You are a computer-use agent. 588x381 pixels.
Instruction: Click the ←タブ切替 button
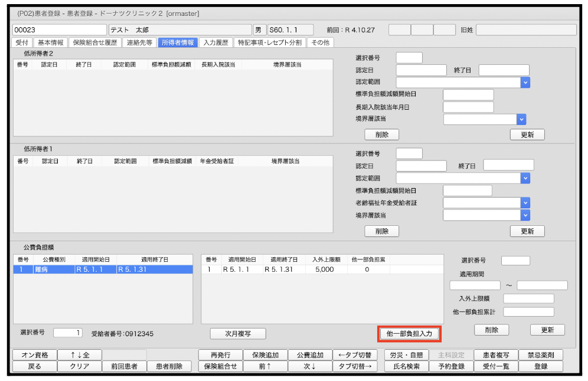(x=355, y=355)
